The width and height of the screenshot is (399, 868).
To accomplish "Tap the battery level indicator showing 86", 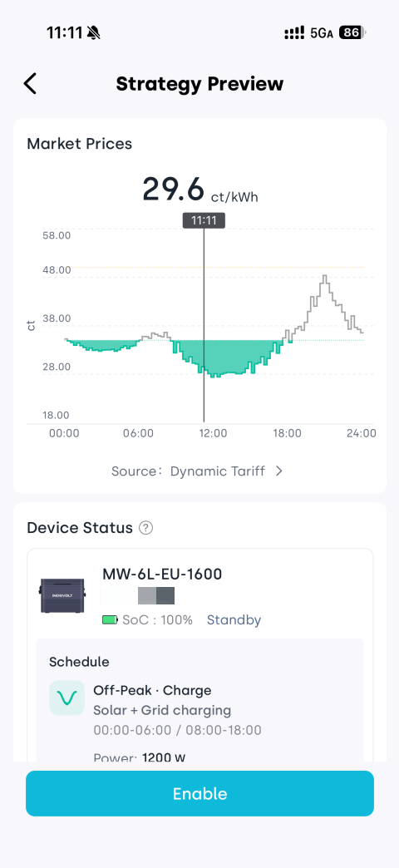I will pos(352,32).
